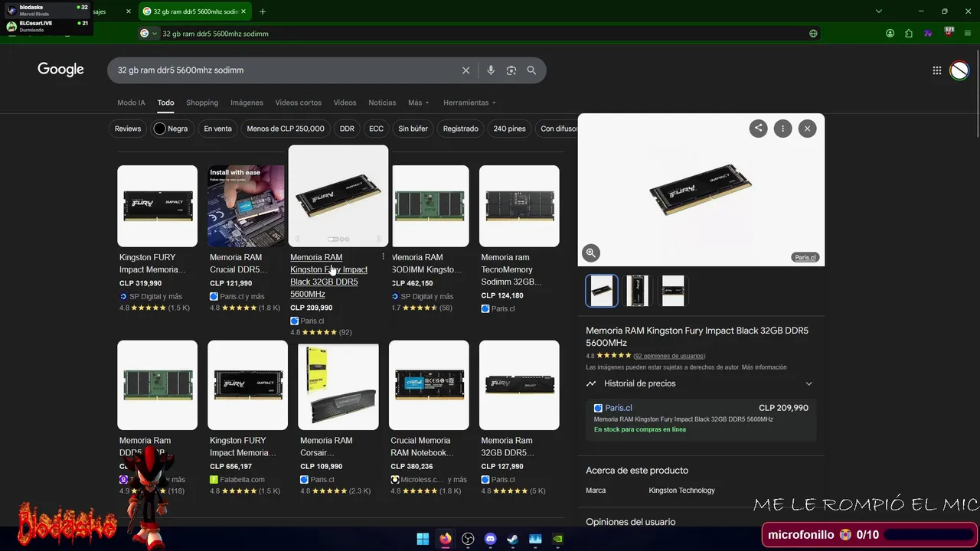Viewport: 980px width, 551px height.
Task: Open the Firefox hamburger menu
Action: tap(969, 34)
